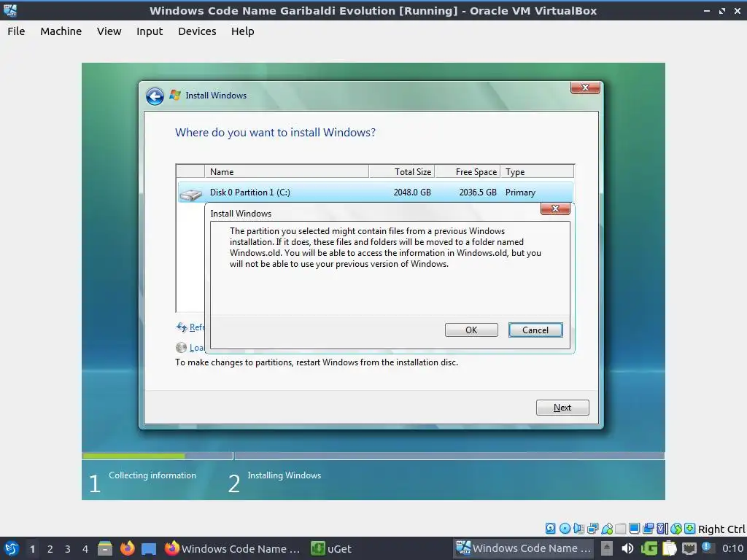Click the Right Ctrl host key label
This screenshot has height=560, width=747.
click(x=721, y=529)
